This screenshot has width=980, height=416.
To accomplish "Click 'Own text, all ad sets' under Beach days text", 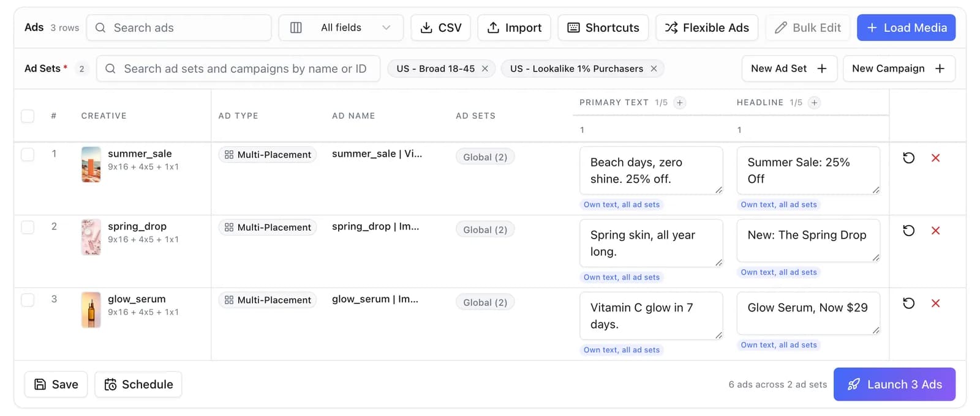I will coord(622,205).
